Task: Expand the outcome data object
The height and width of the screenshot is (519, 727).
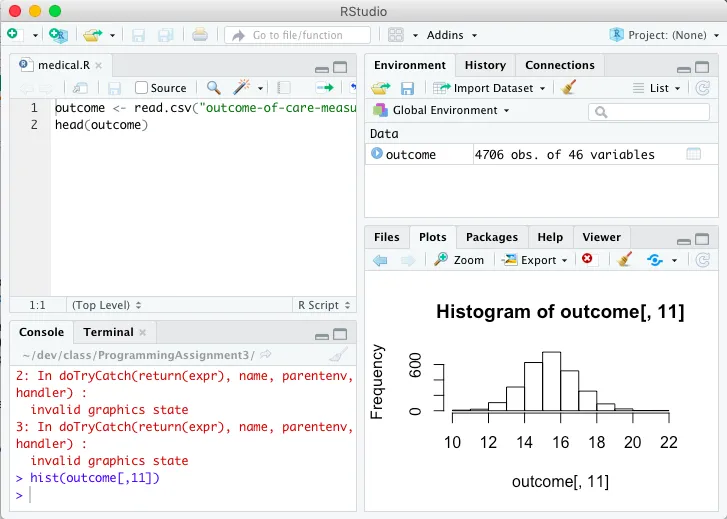Action: coord(377,154)
